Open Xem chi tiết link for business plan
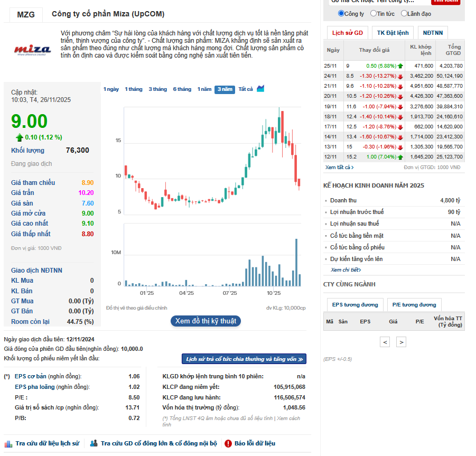The image size is (476, 456). [x=346, y=270]
